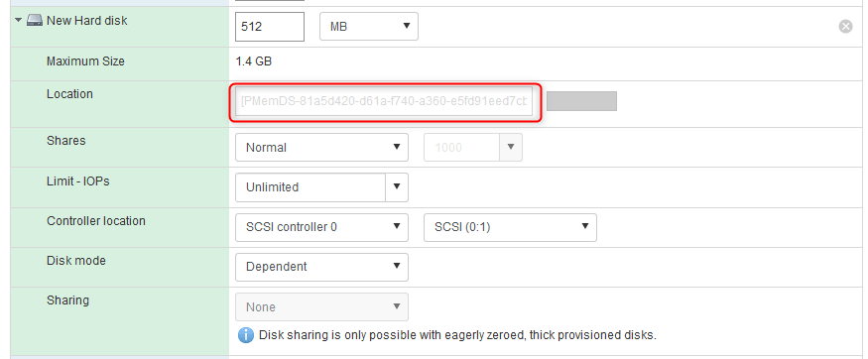Screen dimensions: 868x359
Task: Remove the new hard disk via X icon
Action: (845, 26)
